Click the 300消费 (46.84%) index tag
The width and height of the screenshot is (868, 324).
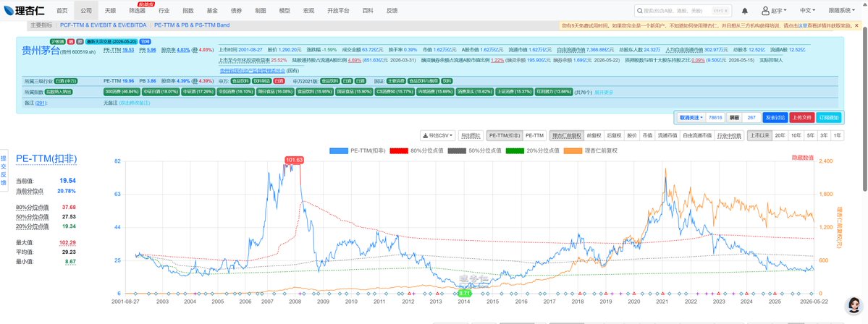121,93
